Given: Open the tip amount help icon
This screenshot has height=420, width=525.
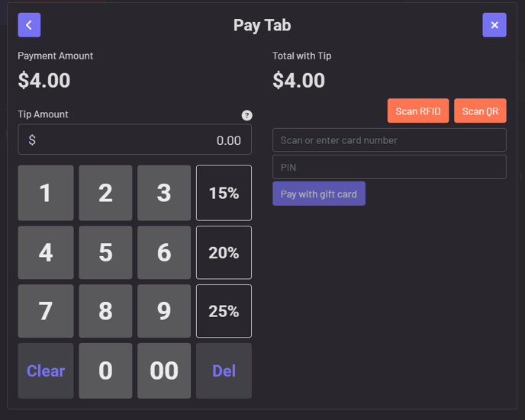Looking at the screenshot, I should point(246,115).
